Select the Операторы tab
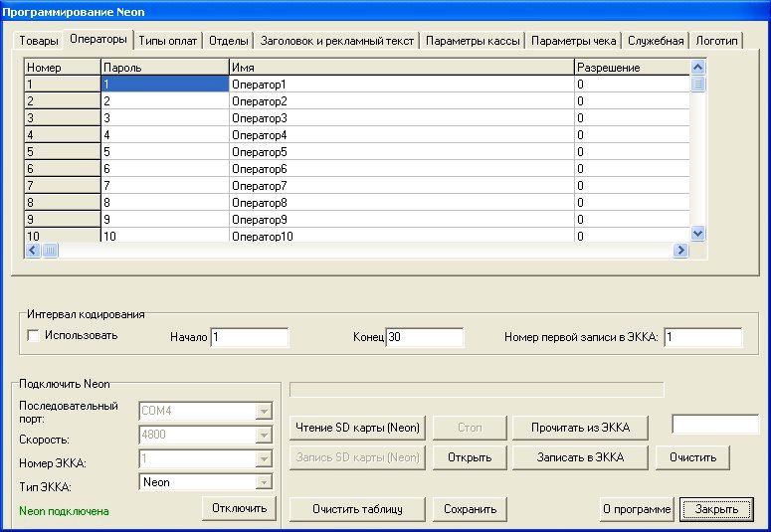The image size is (771, 532). (97, 40)
